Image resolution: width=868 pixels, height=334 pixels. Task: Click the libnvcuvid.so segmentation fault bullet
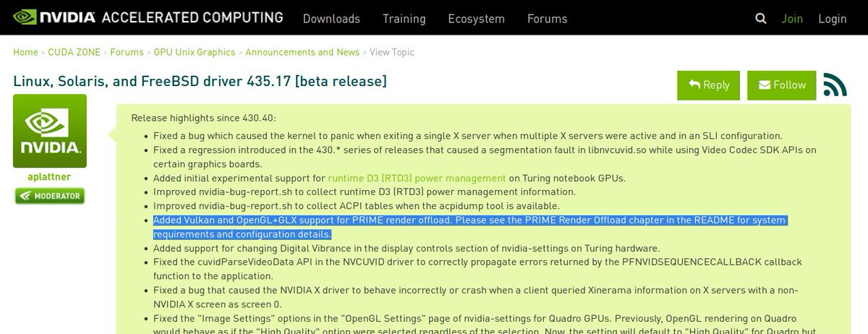click(485, 157)
